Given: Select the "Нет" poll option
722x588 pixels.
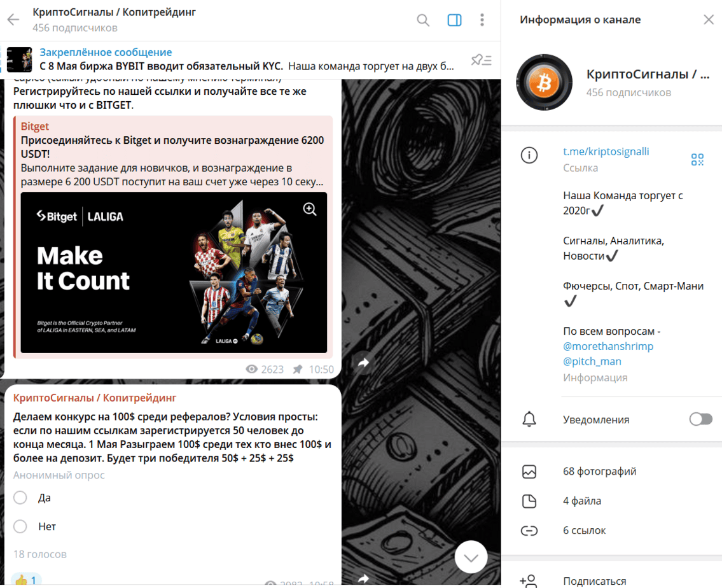Looking at the screenshot, I should pos(20,526).
